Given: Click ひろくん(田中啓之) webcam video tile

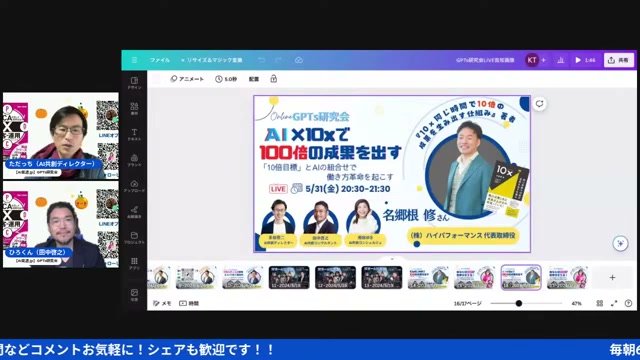Looking at the screenshot, I should click(x=61, y=224).
